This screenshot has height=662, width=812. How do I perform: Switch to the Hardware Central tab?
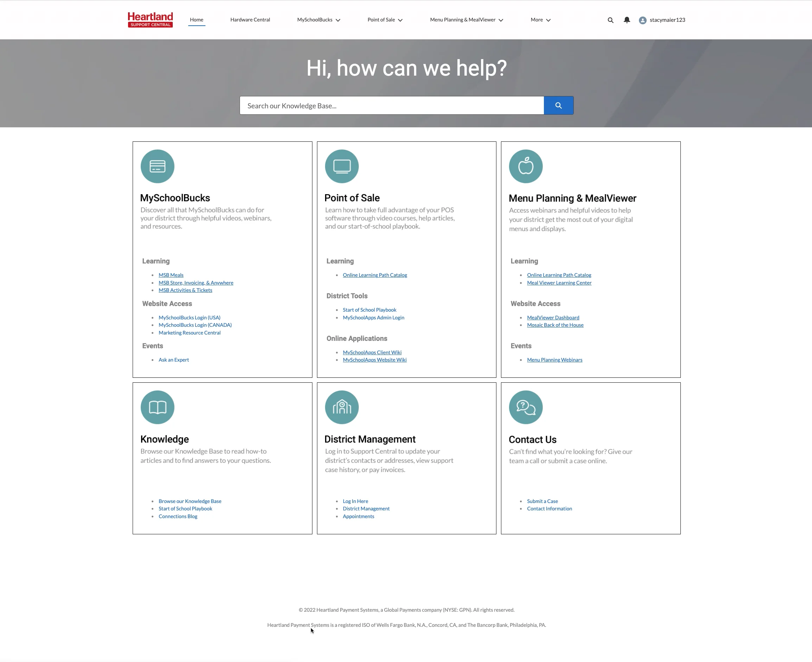click(249, 19)
